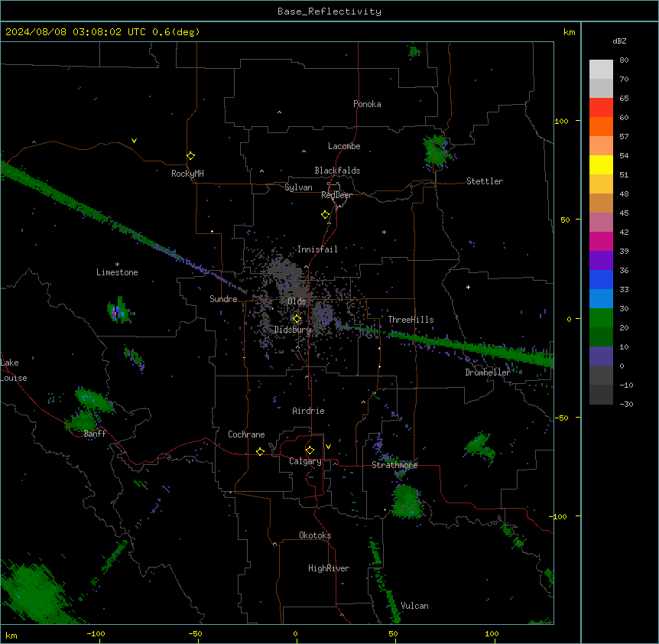Click the Base_Reflectivity title text
659x644 pixels.
point(329,11)
